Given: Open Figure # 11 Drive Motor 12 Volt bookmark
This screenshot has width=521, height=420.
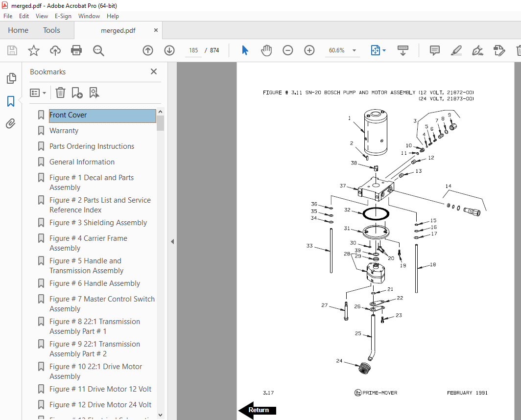Looking at the screenshot, I should [100, 389].
